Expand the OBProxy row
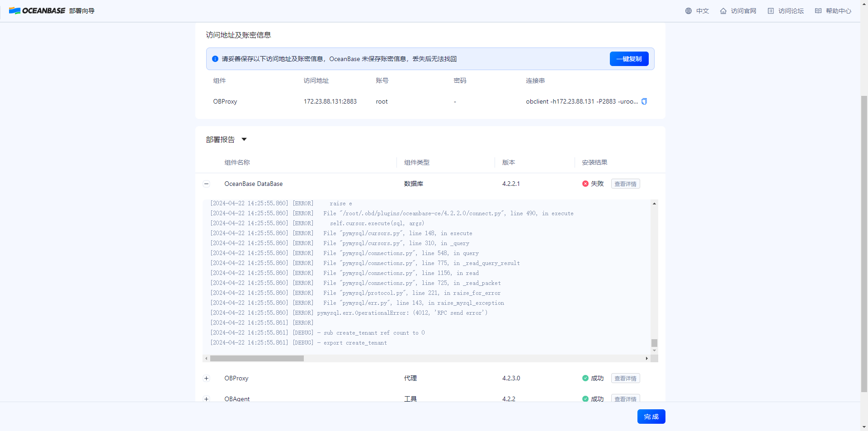The image size is (868, 431). click(206, 378)
